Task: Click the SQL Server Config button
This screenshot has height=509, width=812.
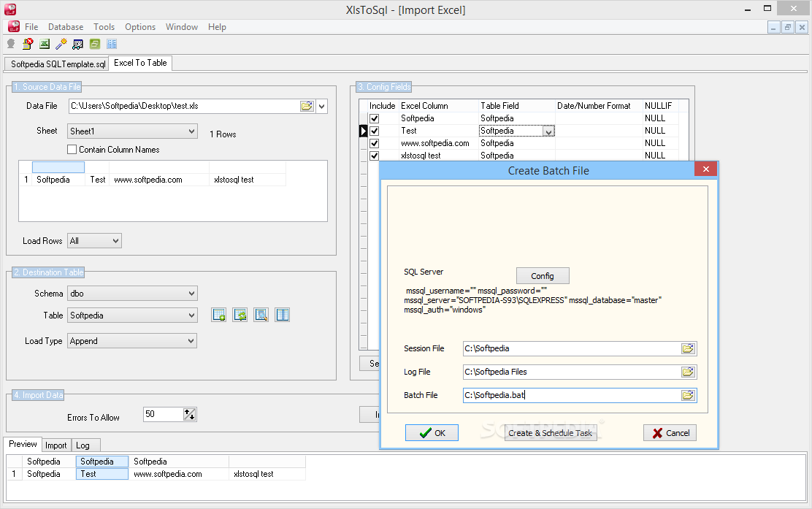Action: (x=543, y=276)
